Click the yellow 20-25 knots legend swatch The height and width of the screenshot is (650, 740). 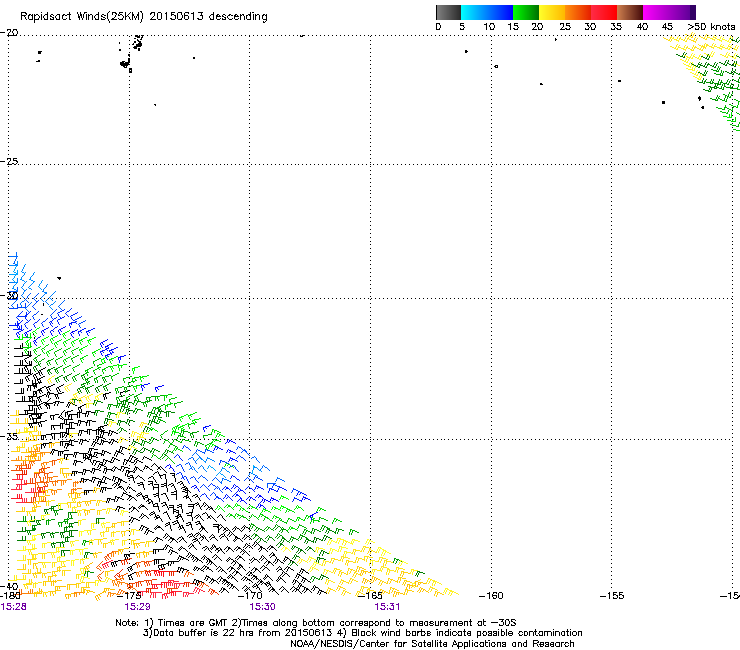[x=552, y=12]
